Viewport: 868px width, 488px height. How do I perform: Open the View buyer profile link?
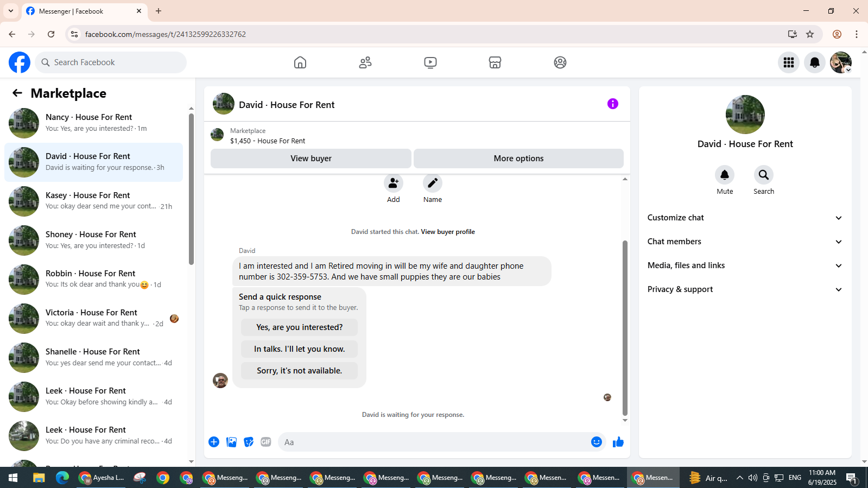pyautogui.click(x=448, y=232)
